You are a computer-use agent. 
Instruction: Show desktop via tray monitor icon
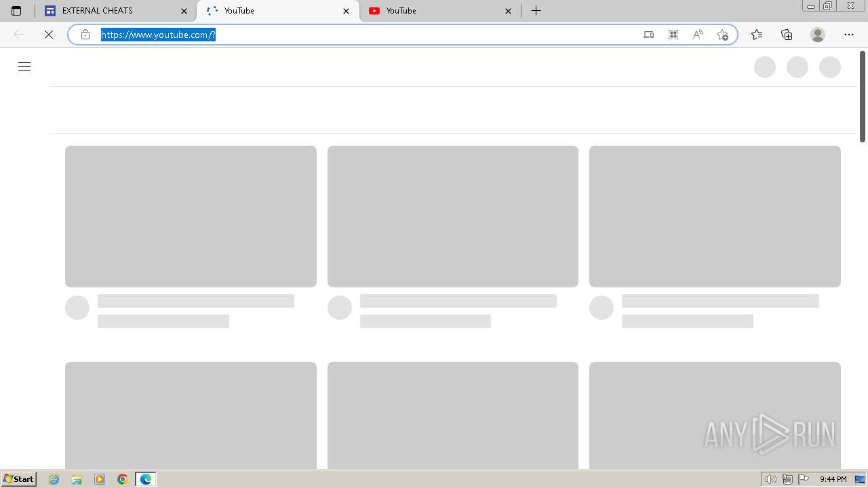click(x=860, y=479)
